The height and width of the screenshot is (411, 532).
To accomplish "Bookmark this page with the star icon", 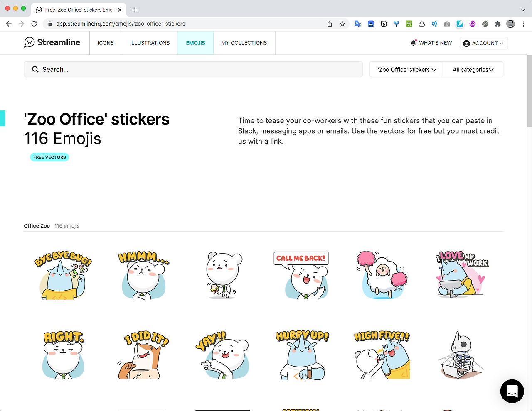I will click(x=342, y=24).
